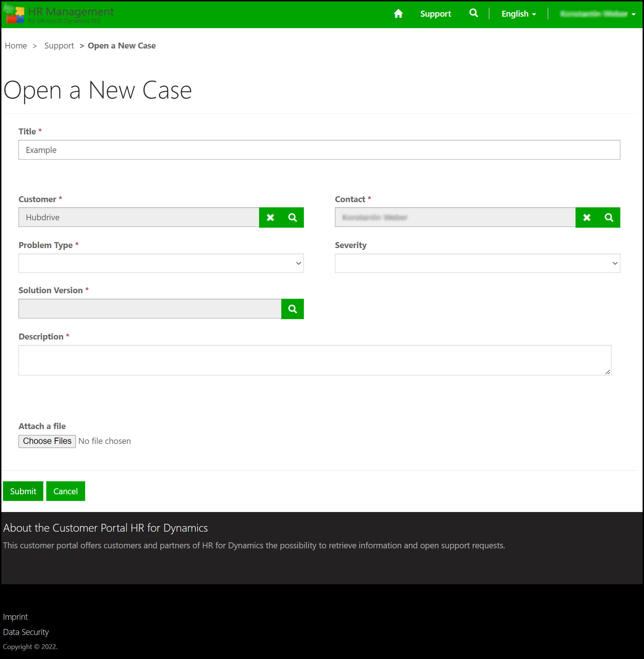Open Solution Version lookup search icon
Viewport: 644px width, 659px height.
pos(292,309)
